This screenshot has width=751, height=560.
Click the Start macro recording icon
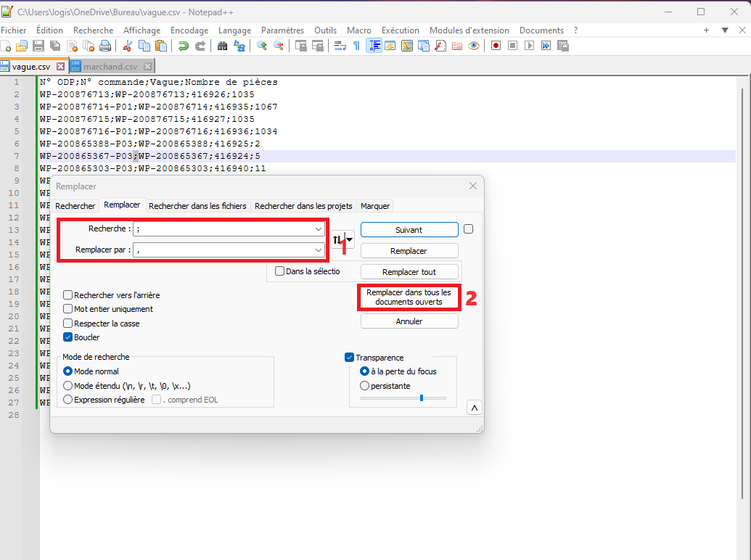click(x=496, y=46)
